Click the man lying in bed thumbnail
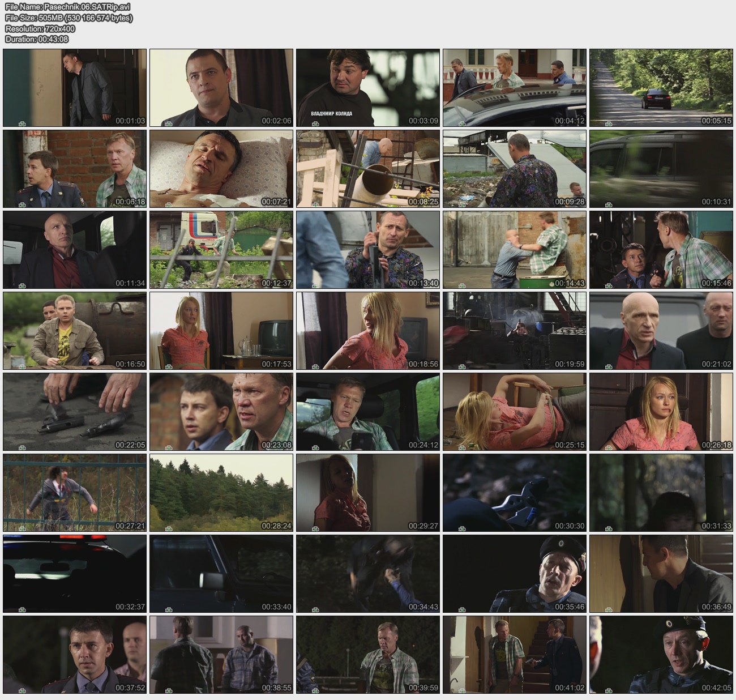Screen dimensions: 736x700 pos(221,169)
